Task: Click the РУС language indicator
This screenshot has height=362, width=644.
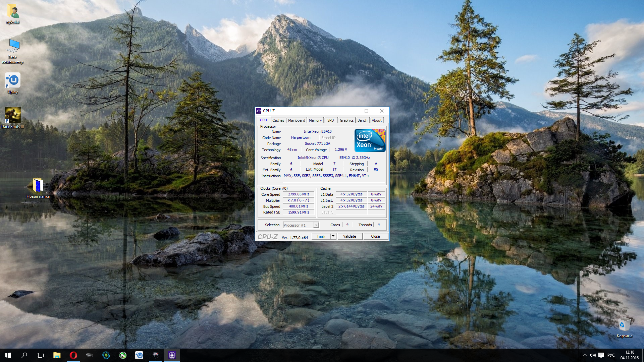Action: click(611, 355)
